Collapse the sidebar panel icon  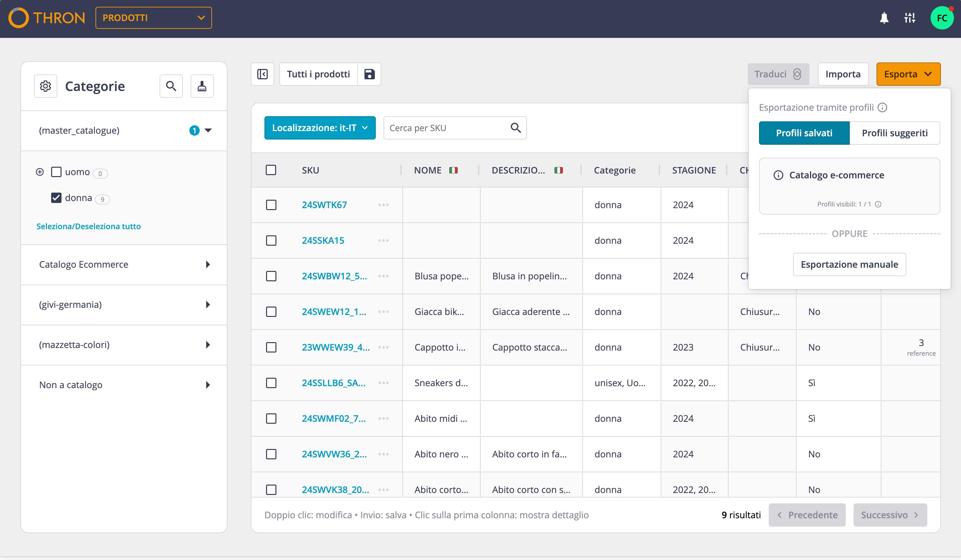[263, 74]
